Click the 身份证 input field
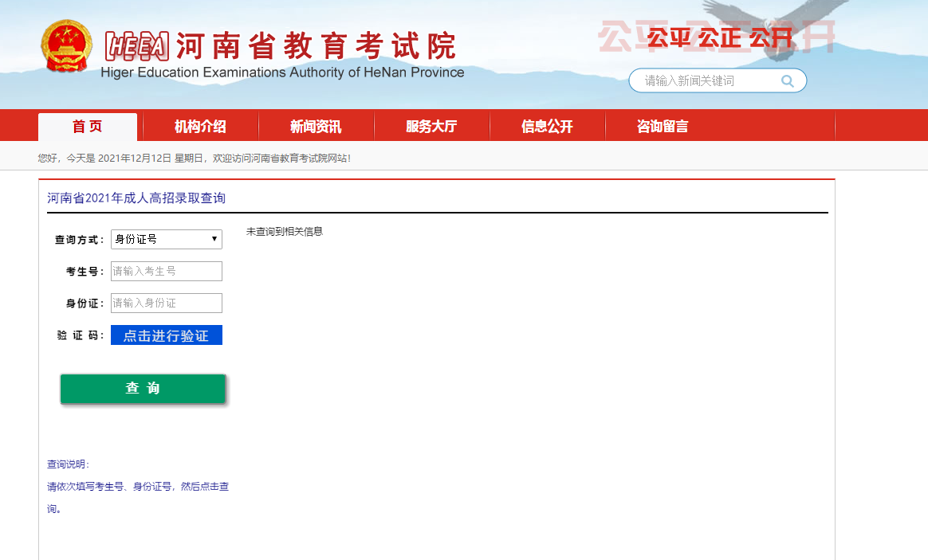 [166, 303]
